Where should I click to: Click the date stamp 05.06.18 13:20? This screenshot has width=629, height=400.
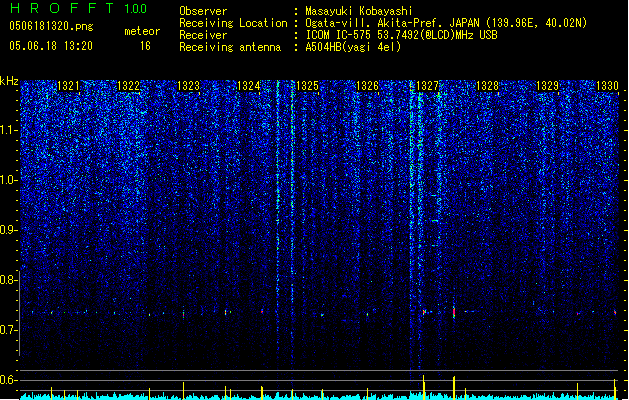51,46
